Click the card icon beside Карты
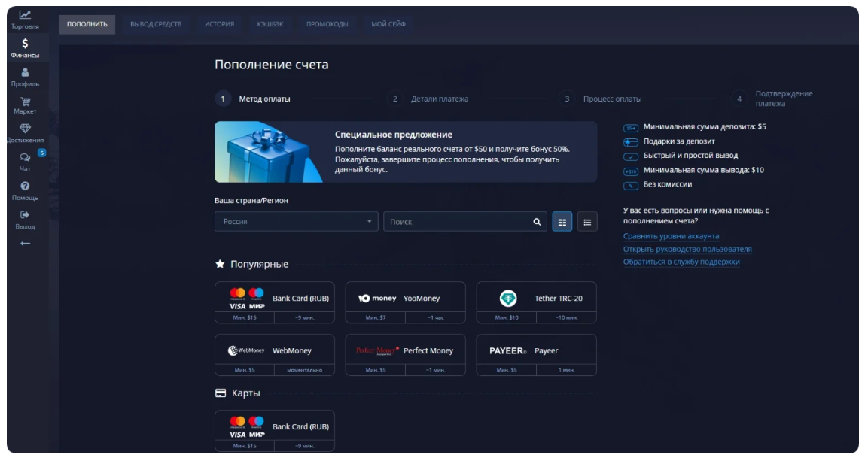This screenshot has width=868, height=461. pos(221,393)
